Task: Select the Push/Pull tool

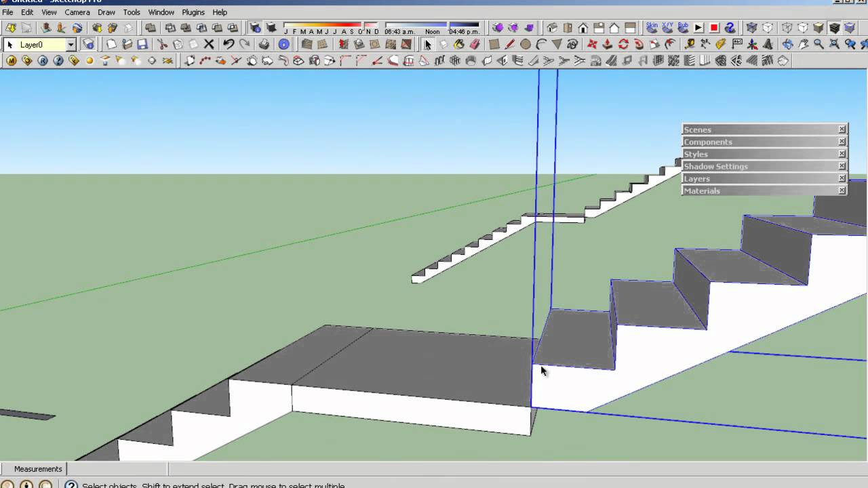Action: click(x=608, y=45)
